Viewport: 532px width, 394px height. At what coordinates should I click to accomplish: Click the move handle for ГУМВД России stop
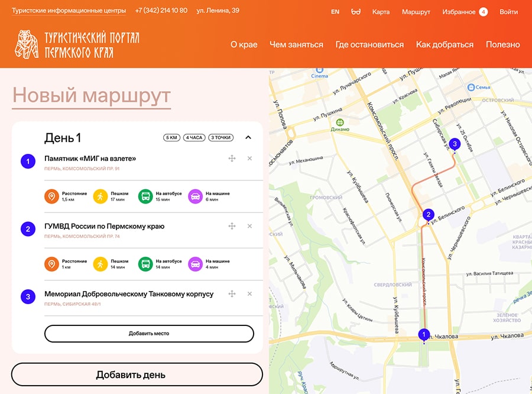[232, 226]
